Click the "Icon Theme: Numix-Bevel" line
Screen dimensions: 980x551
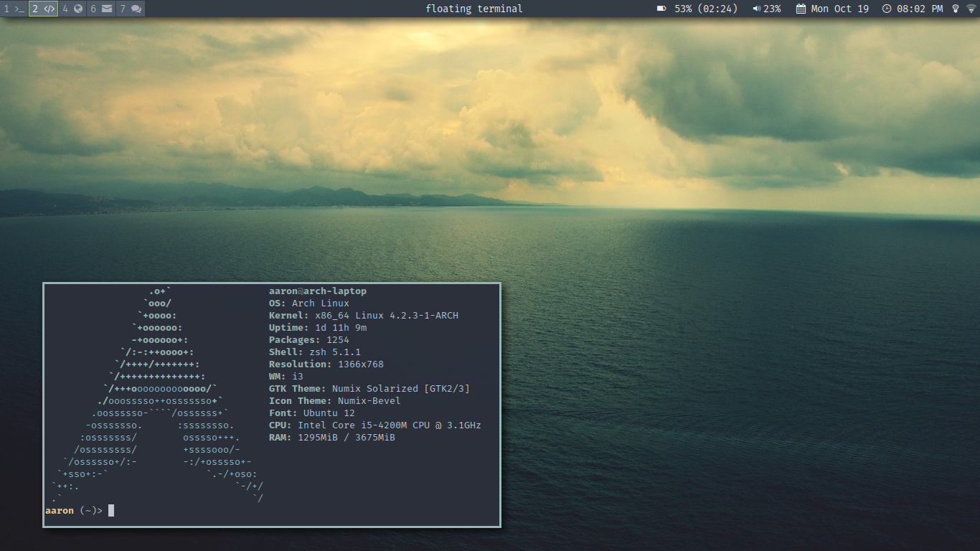[x=335, y=401]
